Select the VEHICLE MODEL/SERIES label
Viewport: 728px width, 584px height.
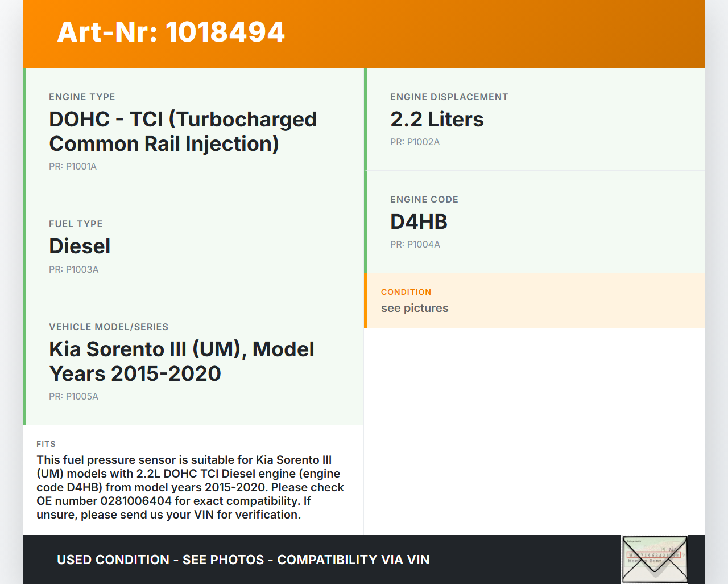click(109, 327)
